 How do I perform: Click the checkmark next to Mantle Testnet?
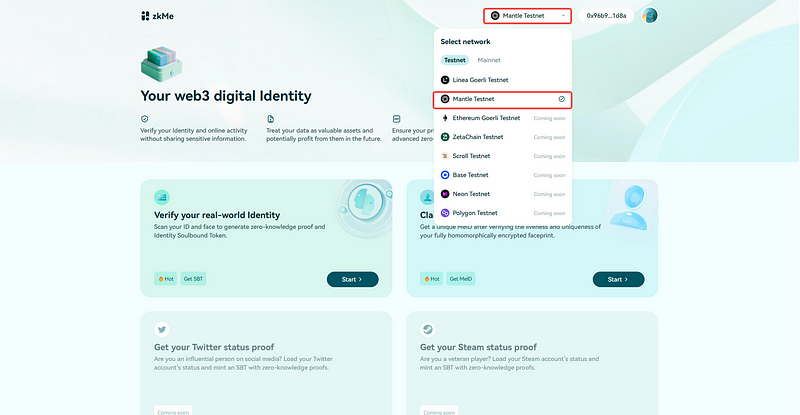click(562, 99)
